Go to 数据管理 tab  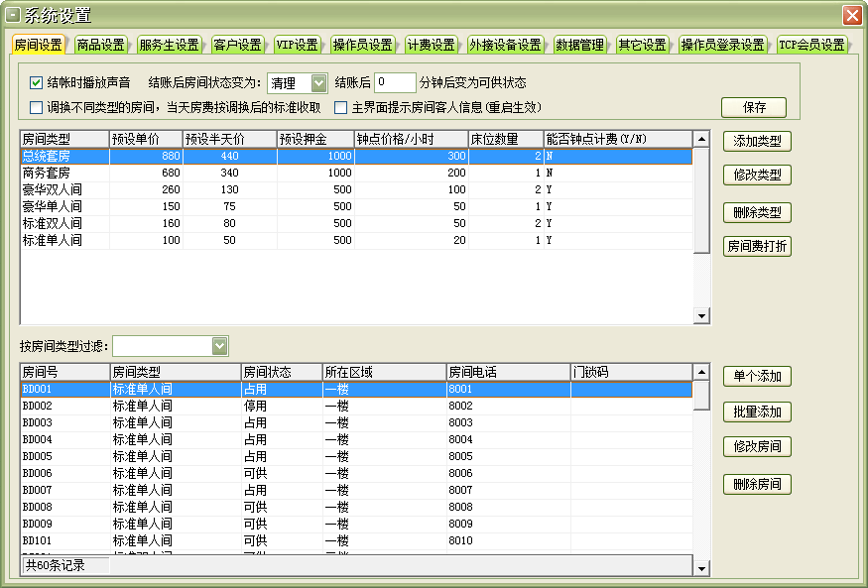[579, 46]
